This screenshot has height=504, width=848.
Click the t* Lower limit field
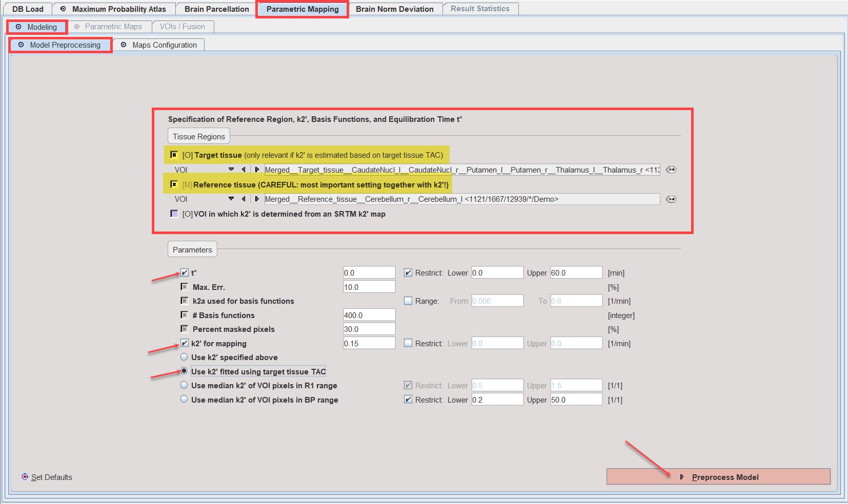[497, 273]
